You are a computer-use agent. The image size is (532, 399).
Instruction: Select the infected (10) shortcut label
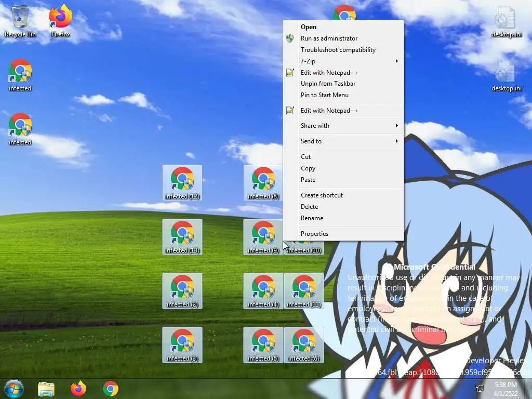point(304,250)
